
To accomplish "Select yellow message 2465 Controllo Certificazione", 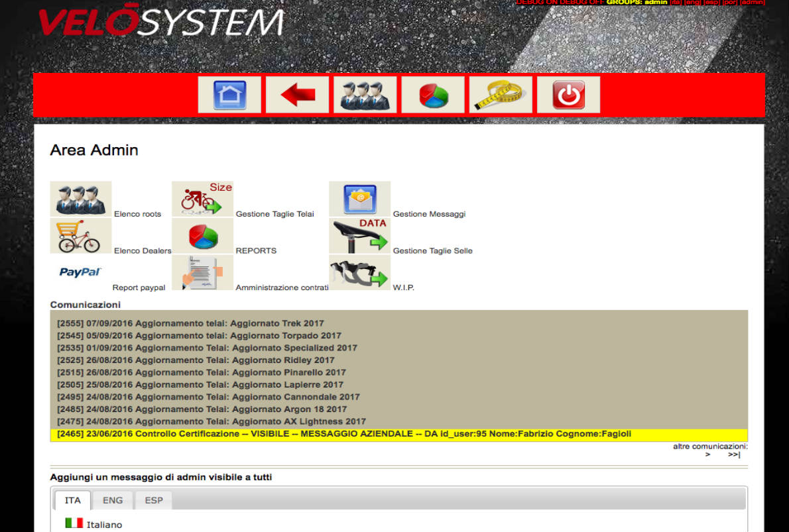I will coord(399,434).
